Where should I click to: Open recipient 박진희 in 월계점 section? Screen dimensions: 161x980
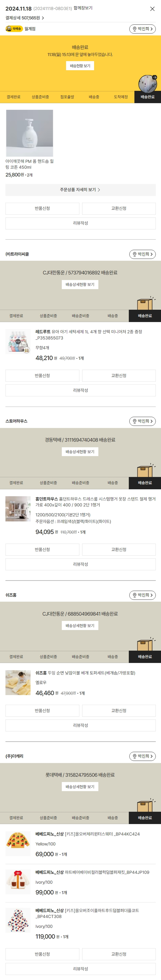(142, 29)
